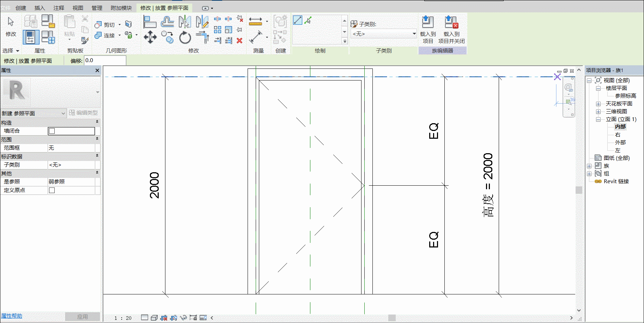This screenshot has width=644, height=323.
Task: Click the Rotate tool icon
Action: (x=185, y=37)
